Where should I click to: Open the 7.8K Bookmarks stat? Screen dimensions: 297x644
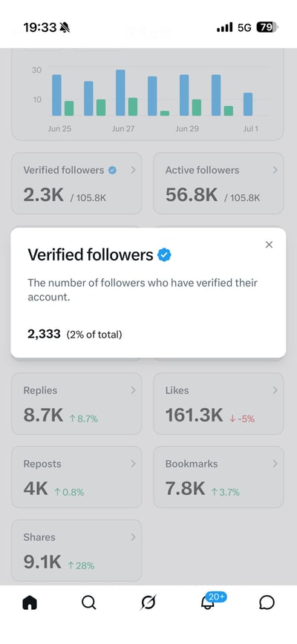(x=185, y=489)
